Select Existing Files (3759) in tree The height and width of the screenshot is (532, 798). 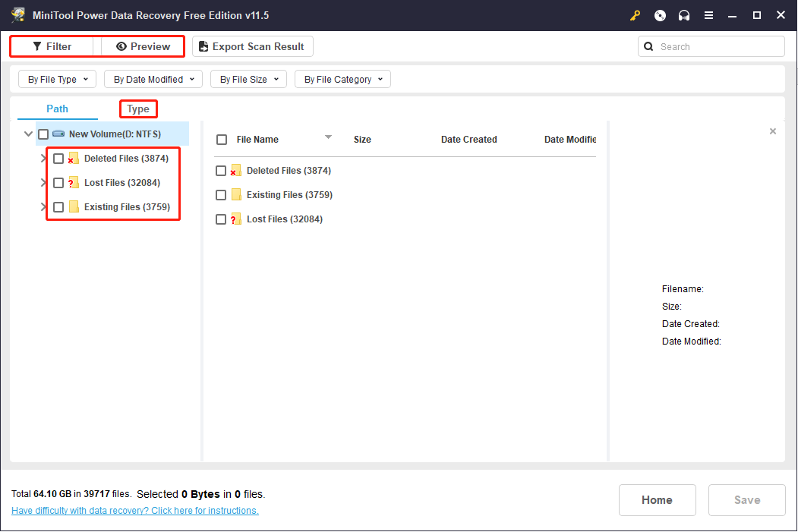tap(128, 206)
